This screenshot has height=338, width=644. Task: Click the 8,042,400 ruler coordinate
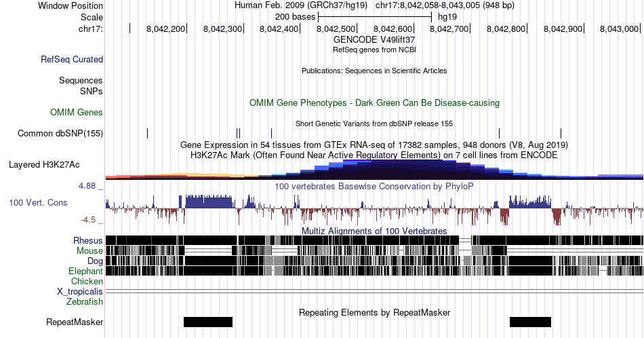point(279,29)
